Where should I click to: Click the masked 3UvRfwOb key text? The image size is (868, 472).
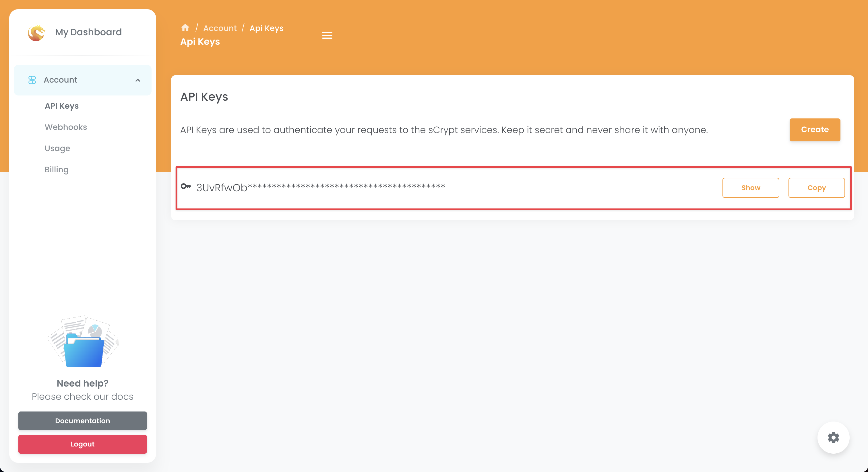(x=320, y=188)
